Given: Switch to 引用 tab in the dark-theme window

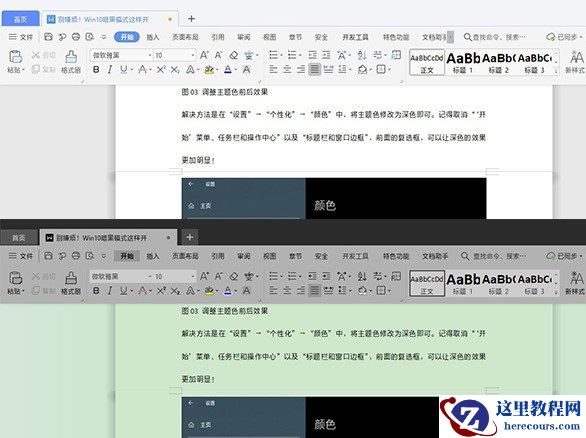Looking at the screenshot, I should [218, 256].
